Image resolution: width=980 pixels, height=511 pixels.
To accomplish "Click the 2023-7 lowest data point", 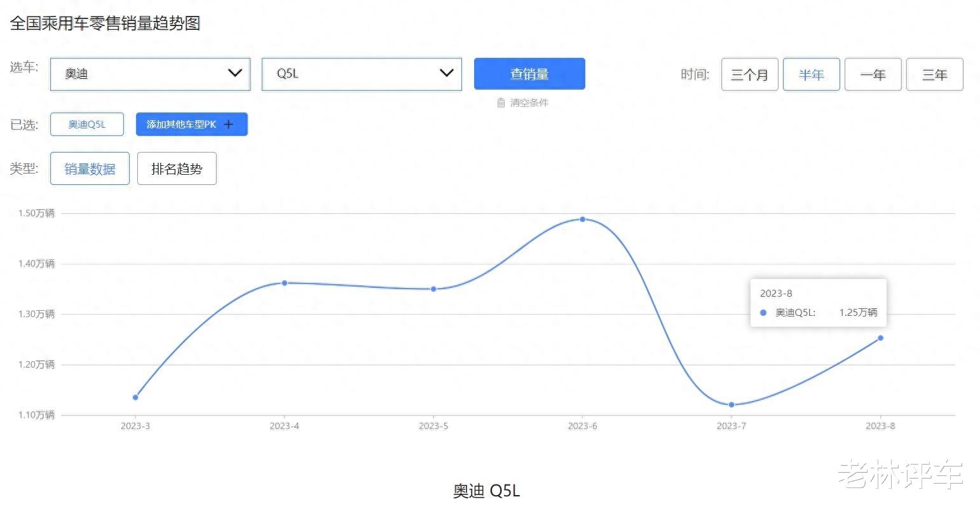I will tap(732, 405).
